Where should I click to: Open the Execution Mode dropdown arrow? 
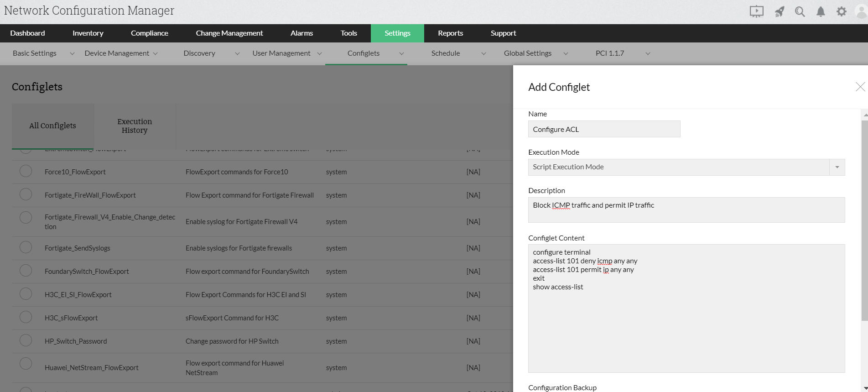click(x=837, y=167)
